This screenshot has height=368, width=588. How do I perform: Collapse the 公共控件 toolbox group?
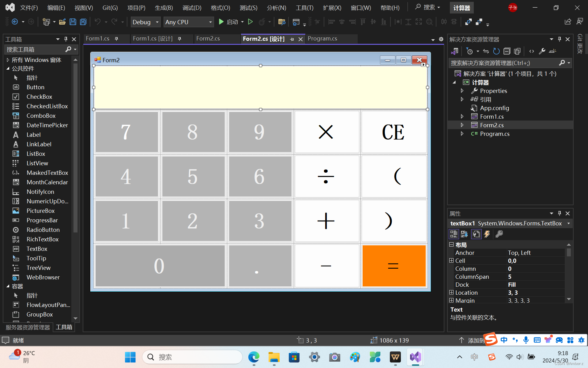[8, 68]
